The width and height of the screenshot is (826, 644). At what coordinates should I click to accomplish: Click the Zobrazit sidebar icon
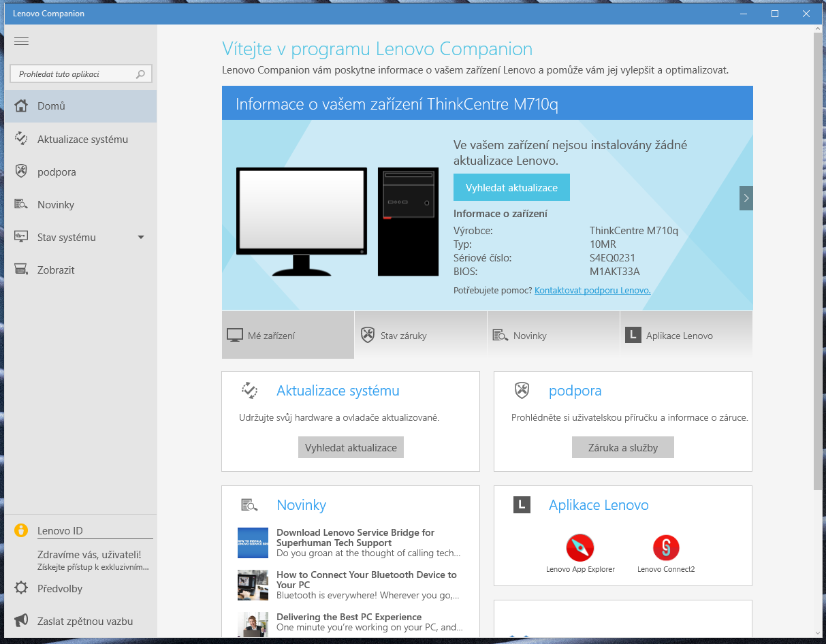point(21,270)
